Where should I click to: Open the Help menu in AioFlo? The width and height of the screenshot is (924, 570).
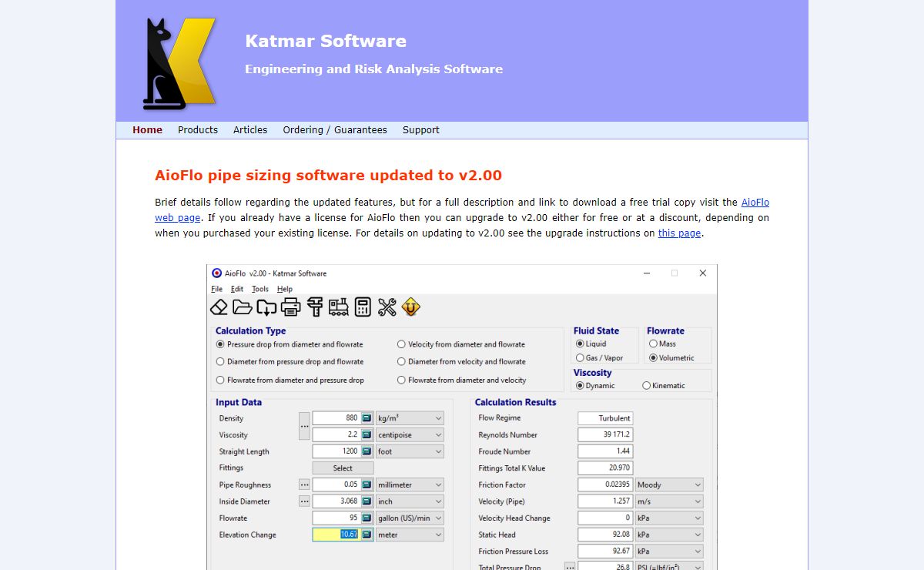(x=285, y=289)
